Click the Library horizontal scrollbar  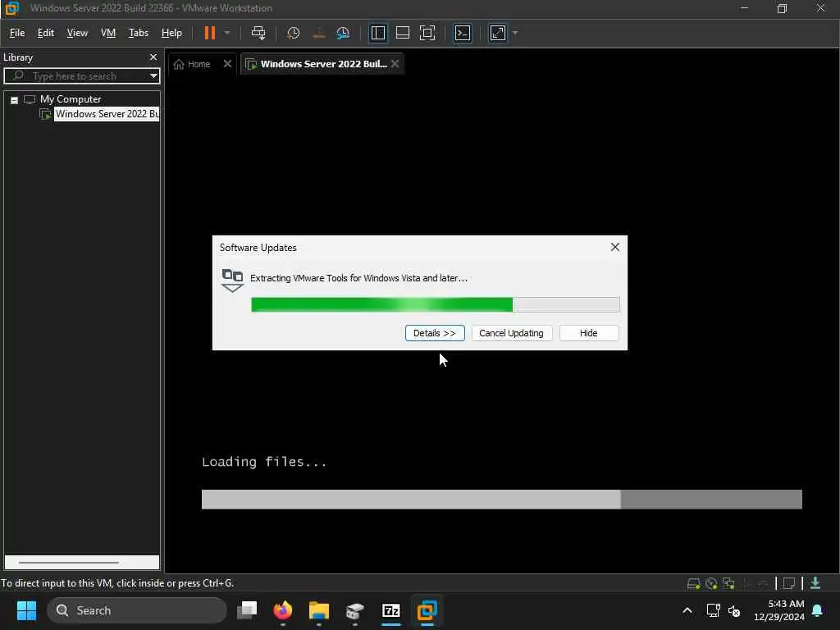tap(69, 563)
